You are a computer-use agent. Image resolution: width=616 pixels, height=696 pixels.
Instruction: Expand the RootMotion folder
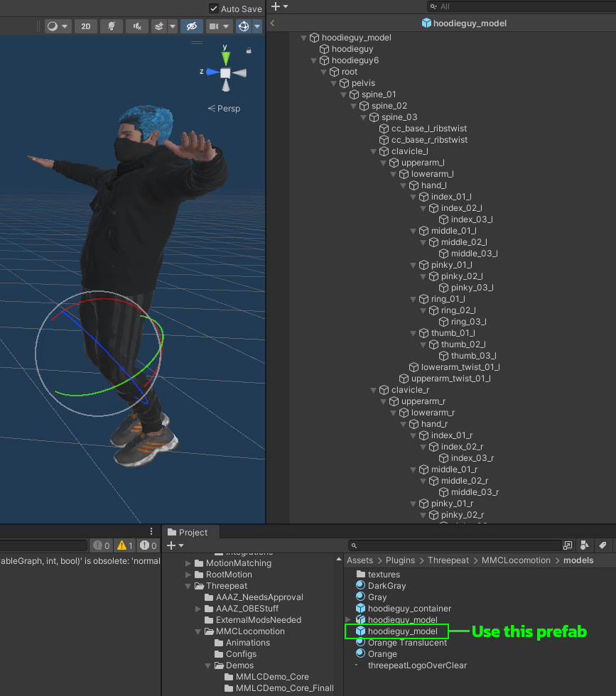pos(188,575)
